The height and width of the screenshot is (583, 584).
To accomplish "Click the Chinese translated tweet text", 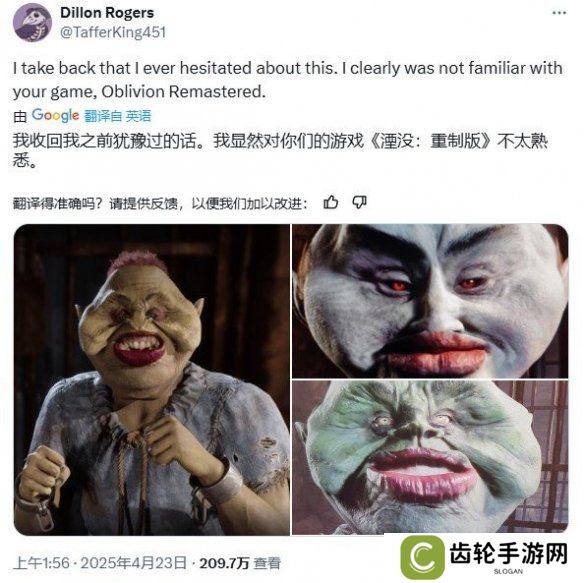I will [280, 150].
